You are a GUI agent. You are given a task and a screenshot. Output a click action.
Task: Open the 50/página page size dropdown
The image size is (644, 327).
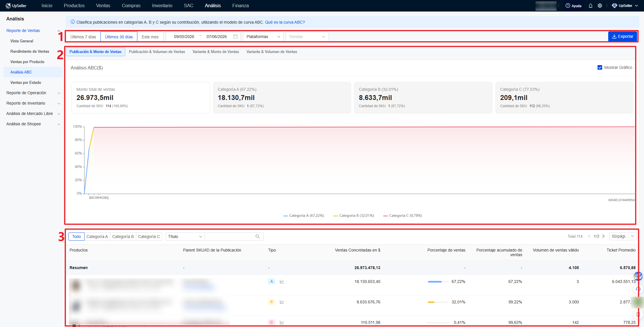click(x=623, y=236)
